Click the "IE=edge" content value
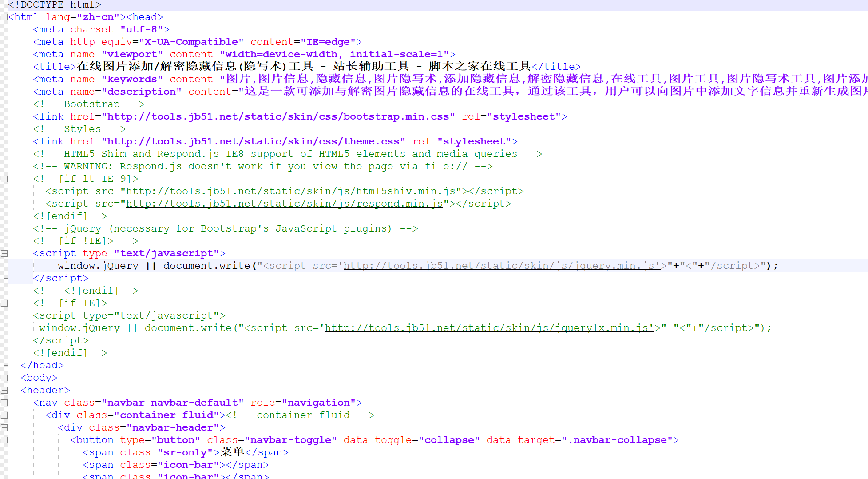The image size is (868, 479). 328,42
